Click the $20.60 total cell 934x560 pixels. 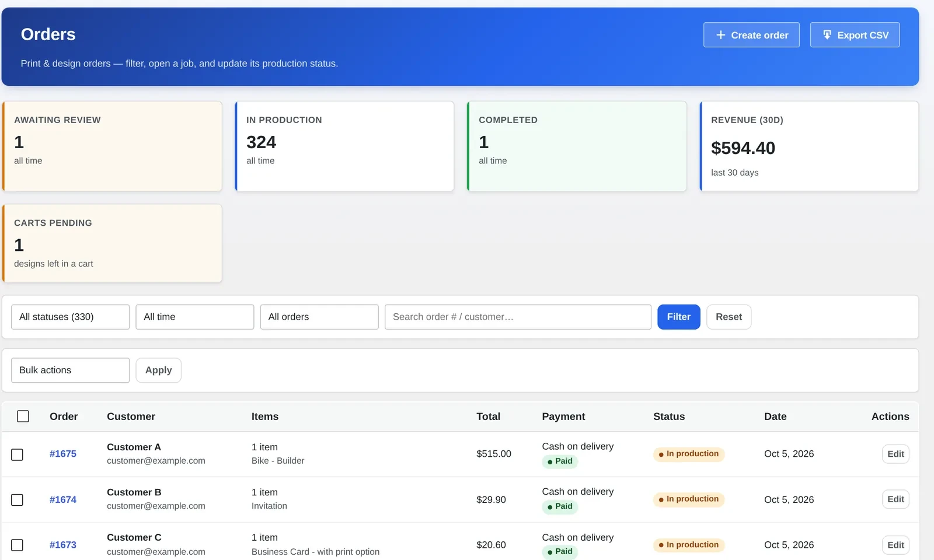click(x=491, y=545)
